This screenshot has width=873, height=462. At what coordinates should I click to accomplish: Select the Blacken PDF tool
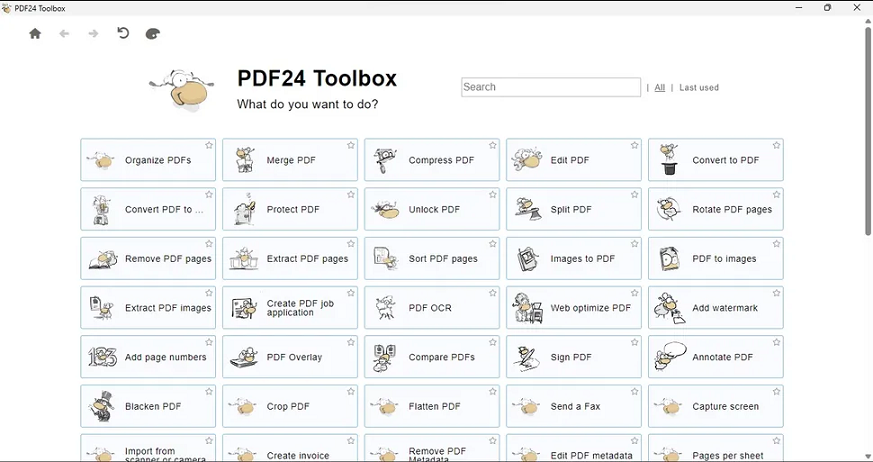tap(148, 406)
